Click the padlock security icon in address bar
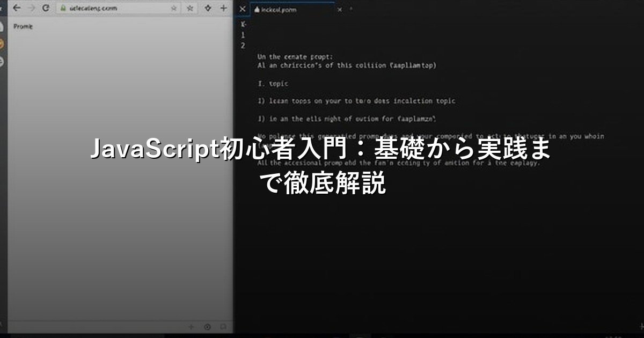This screenshot has height=338, width=644. point(64,8)
